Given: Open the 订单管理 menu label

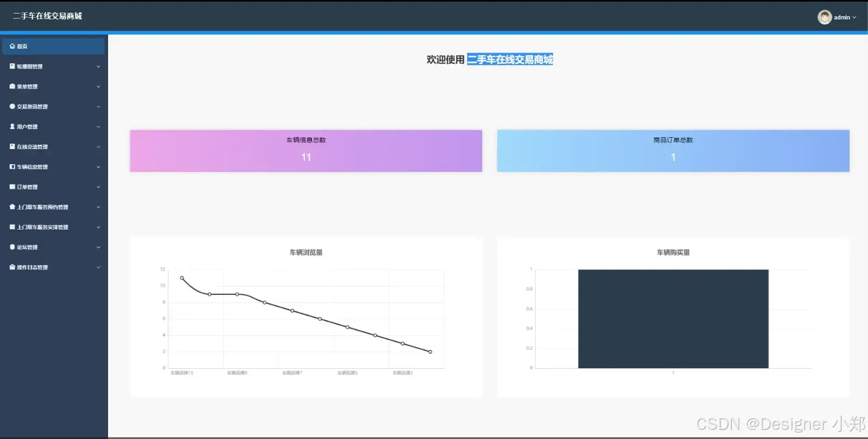Looking at the screenshot, I should click(x=27, y=187).
